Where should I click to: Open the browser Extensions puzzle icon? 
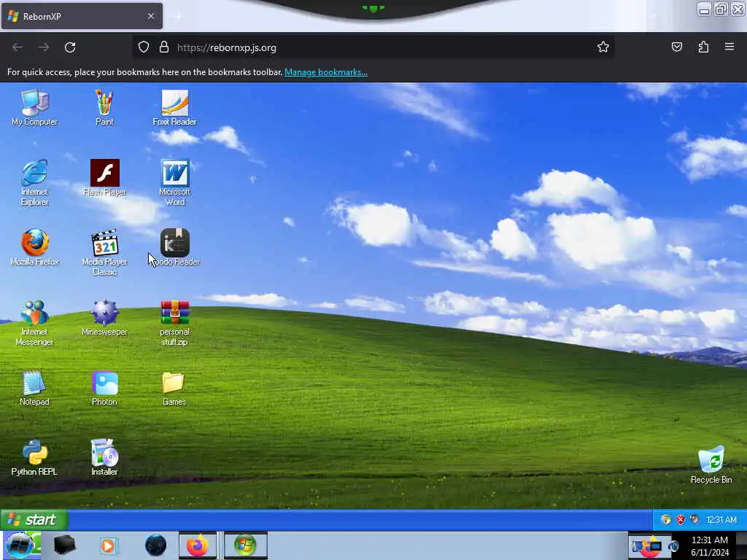[703, 47]
